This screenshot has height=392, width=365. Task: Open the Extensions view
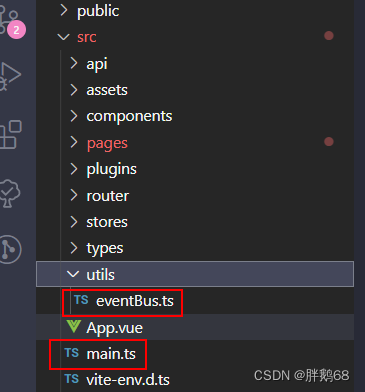click(x=11, y=134)
